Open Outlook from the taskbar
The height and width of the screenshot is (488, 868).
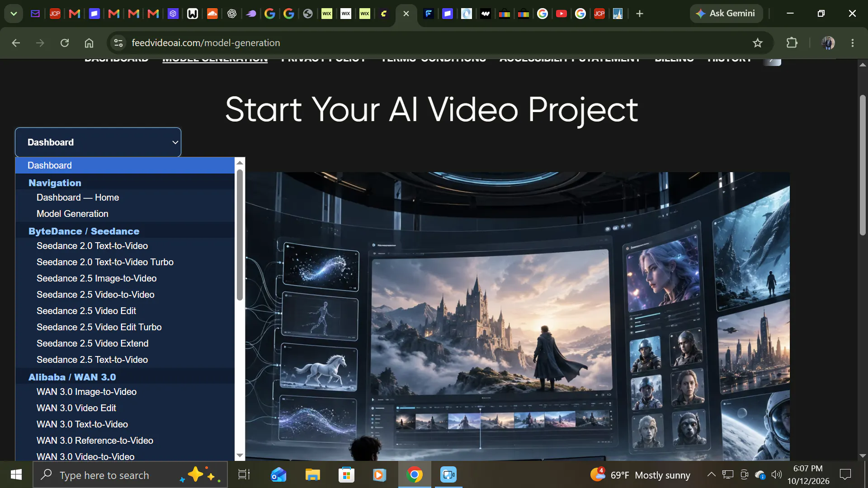[x=278, y=474]
